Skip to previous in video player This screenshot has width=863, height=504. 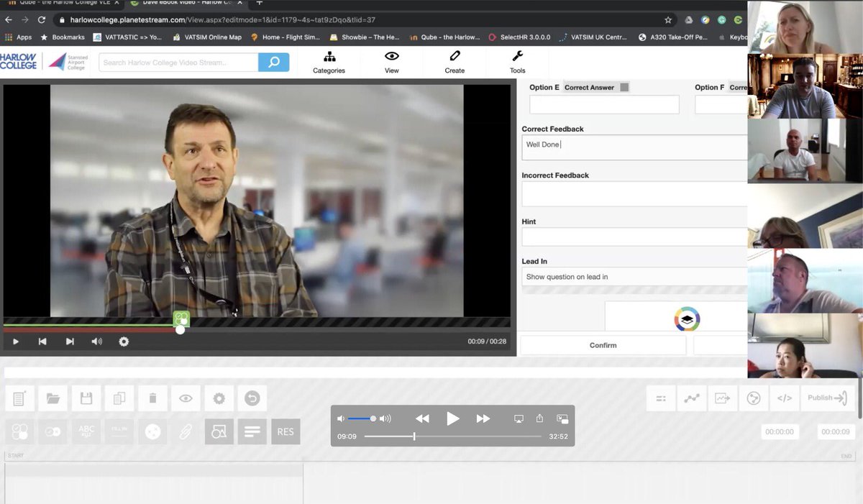[x=42, y=342]
